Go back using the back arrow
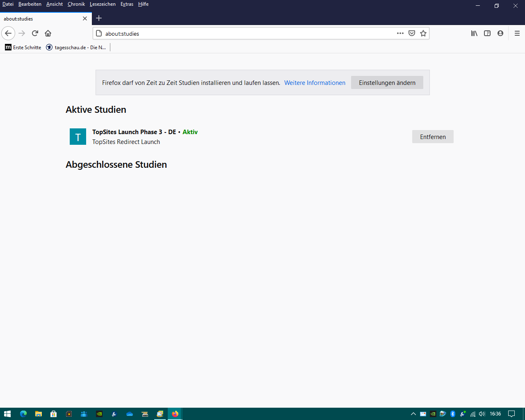This screenshot has width=525, height=420. (8, 33)
